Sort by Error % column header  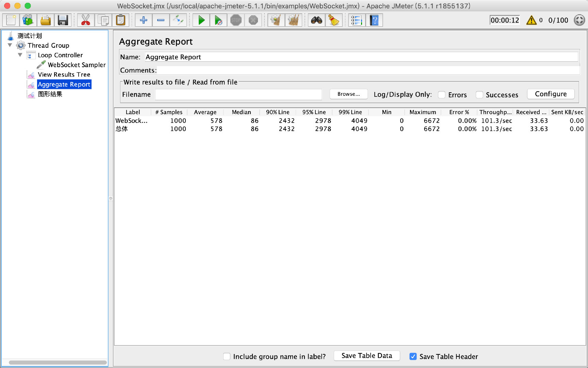tap(459, 112)
